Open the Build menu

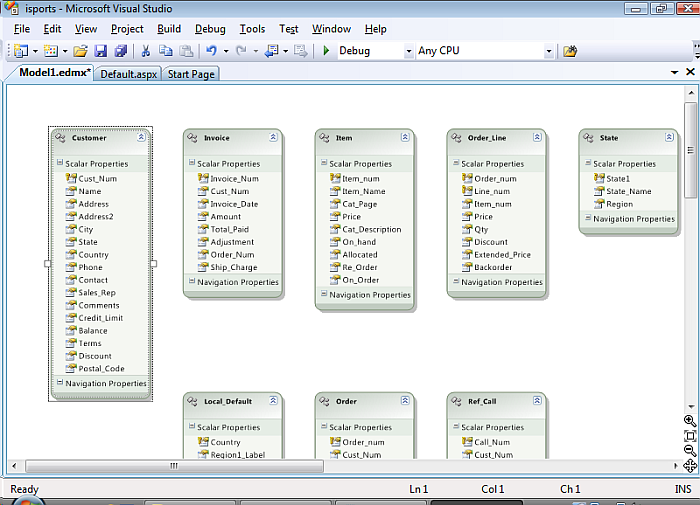click(169, 29)
